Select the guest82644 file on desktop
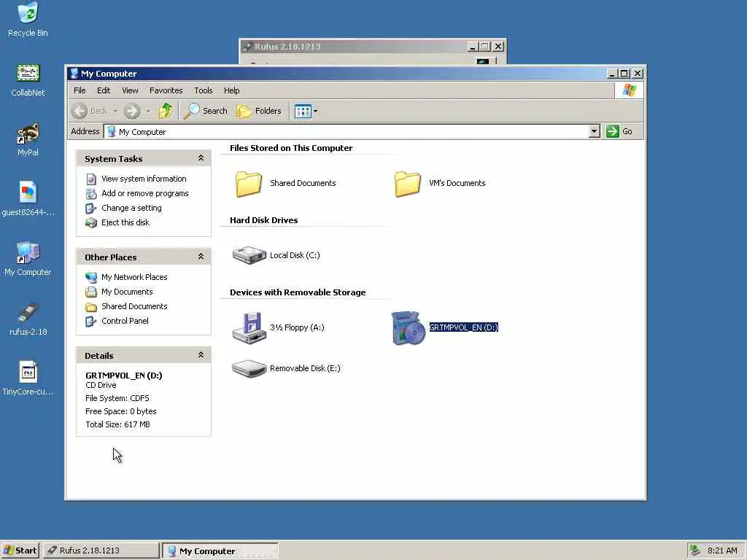 click(28, 199)
